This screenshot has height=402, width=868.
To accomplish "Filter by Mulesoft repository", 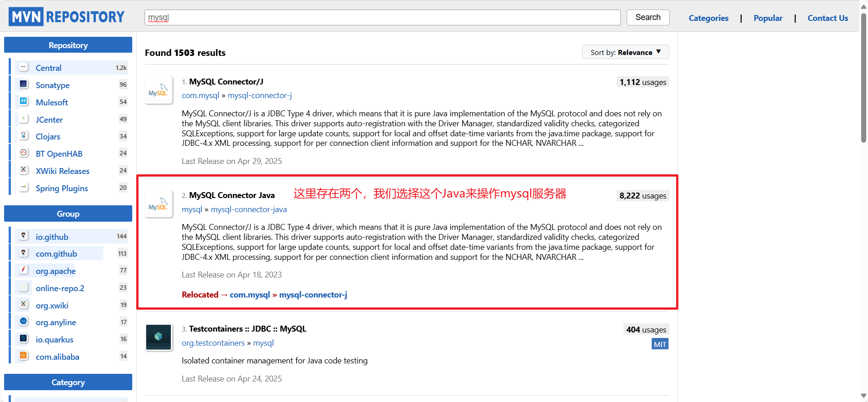I will click(52, 102).
